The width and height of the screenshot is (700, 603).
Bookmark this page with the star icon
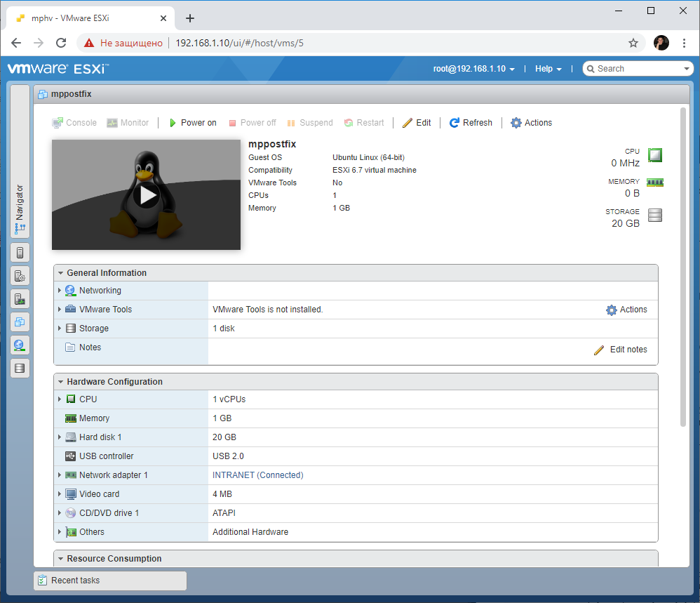[633, 43]
